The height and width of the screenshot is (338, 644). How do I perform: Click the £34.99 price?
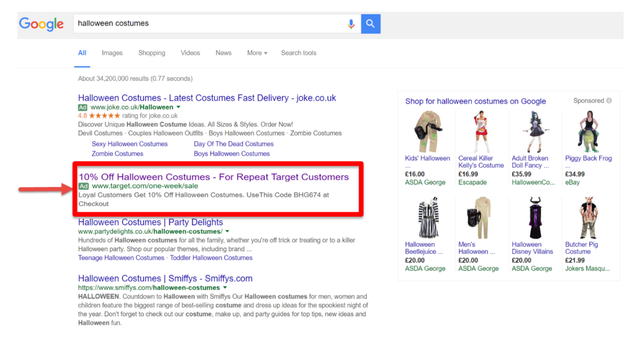pyautogui.click(x=575, y=175)
